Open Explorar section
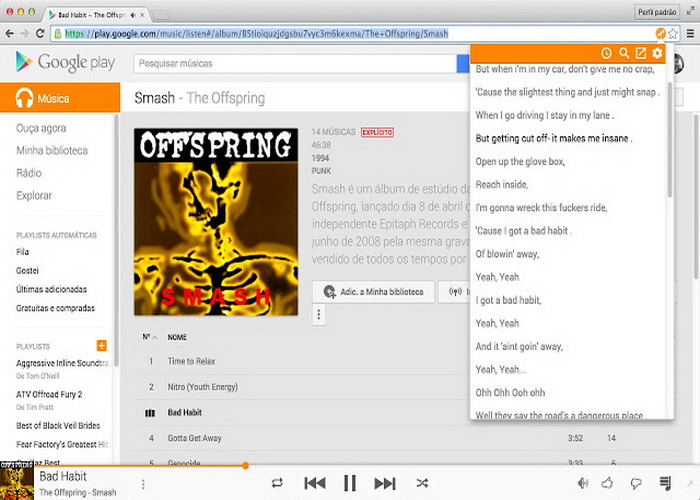Viewport: 700px width, 500px height. pos(34,196)
